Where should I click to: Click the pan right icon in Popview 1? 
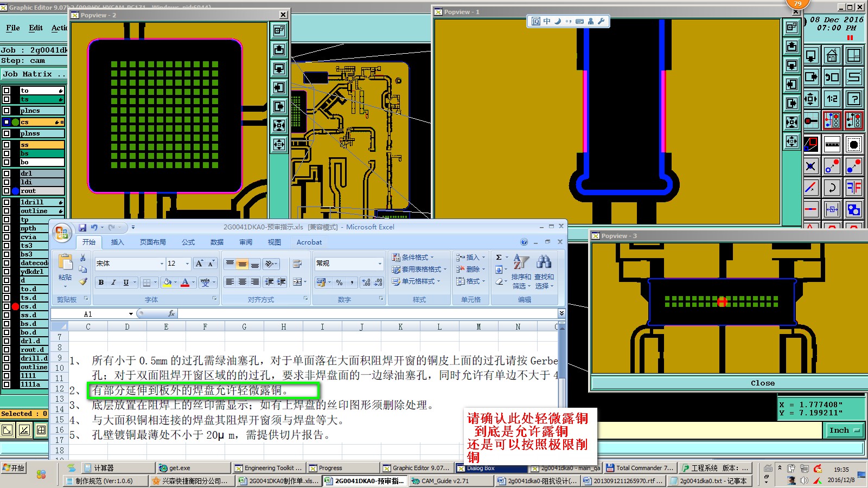(x=792, y=103)
